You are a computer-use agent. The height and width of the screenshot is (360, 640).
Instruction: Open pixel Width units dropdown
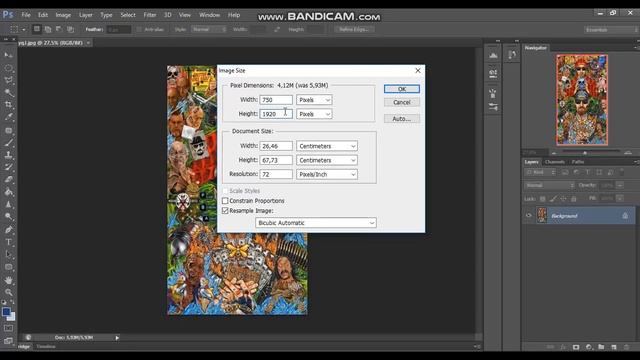[x=314, y=100]
